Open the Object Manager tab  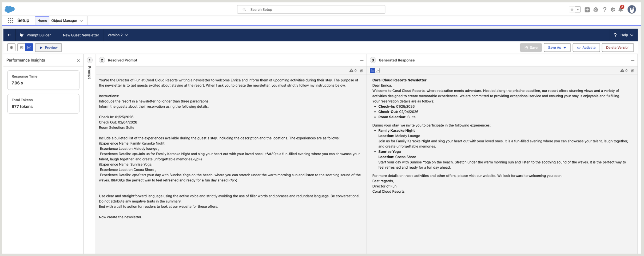[64, 21]
